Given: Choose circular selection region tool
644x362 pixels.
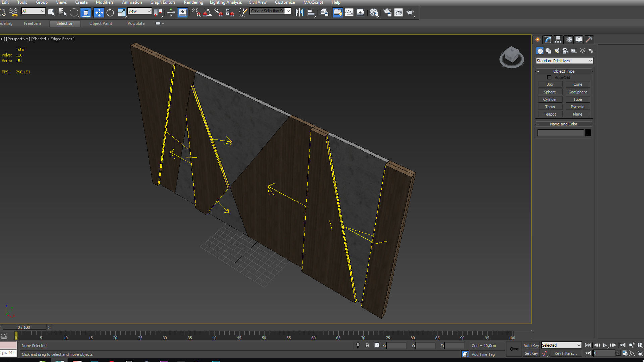Looking at the screenshot, I should tap(74, 13).
